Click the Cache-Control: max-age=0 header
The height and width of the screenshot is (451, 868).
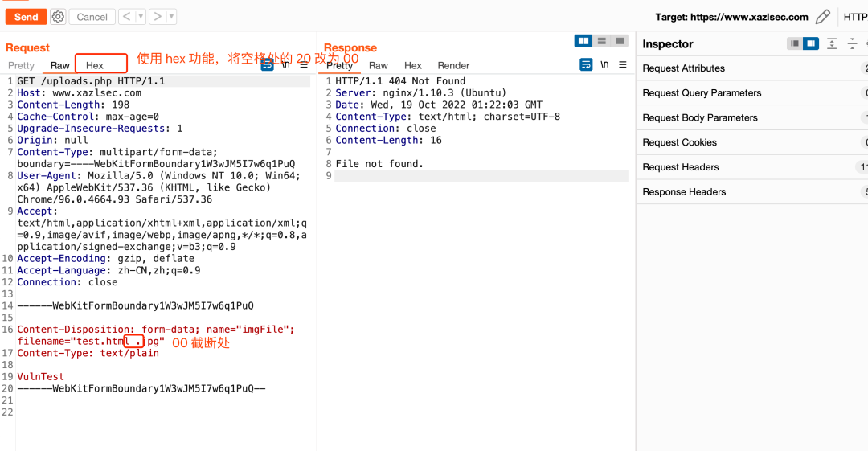(88, 117)
